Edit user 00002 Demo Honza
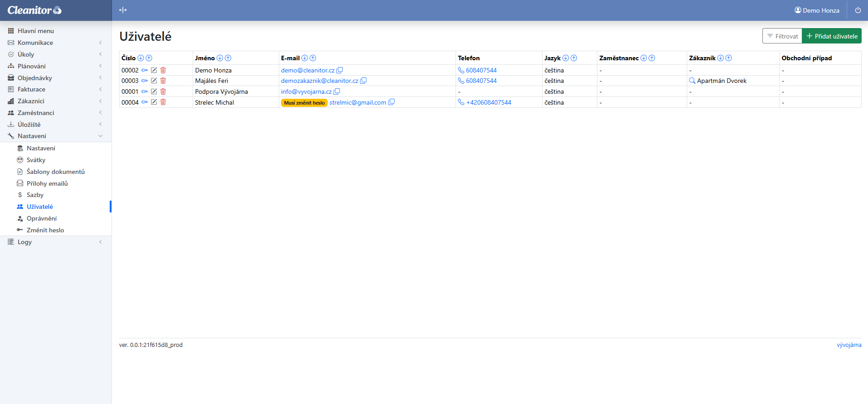 [154, 70]
